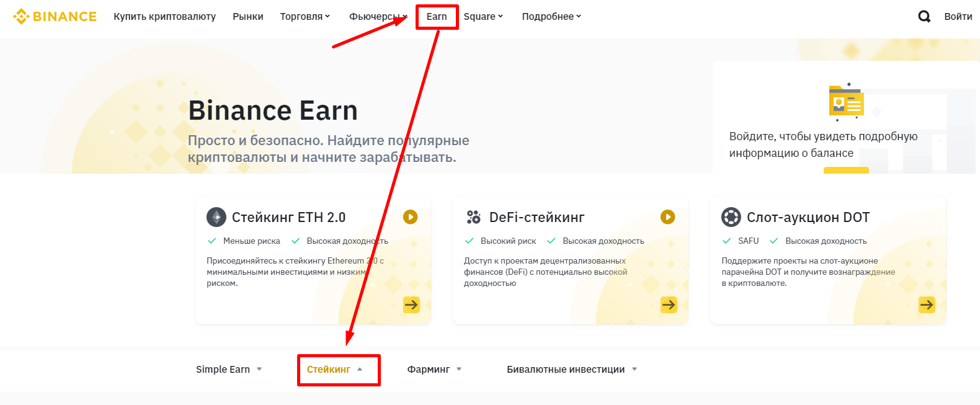
Task: Expand the Simple Earn tab
Action: (229, 370)
